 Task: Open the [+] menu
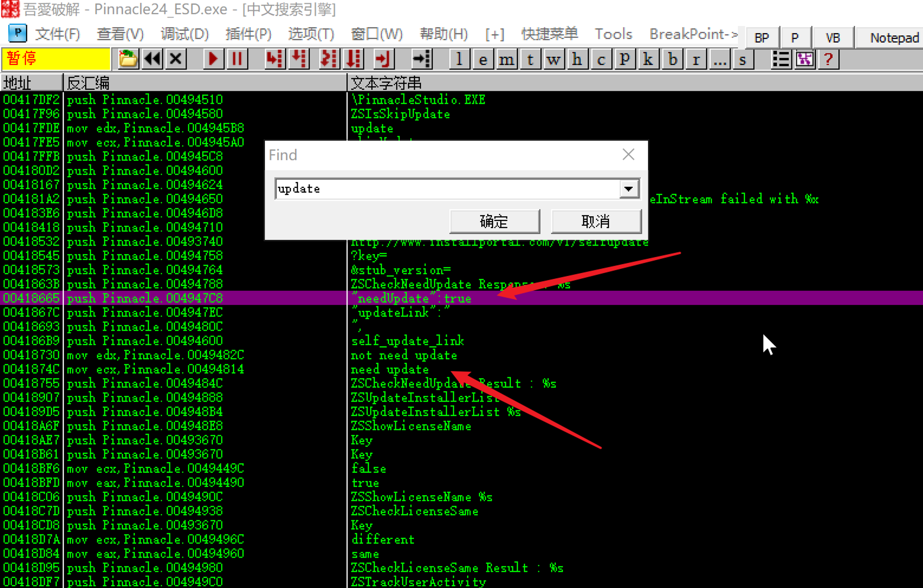pos(495,34)
